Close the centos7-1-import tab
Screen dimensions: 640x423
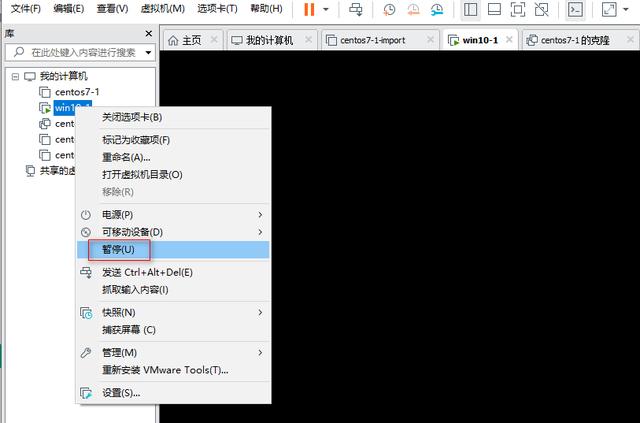(x=430, y=40)
